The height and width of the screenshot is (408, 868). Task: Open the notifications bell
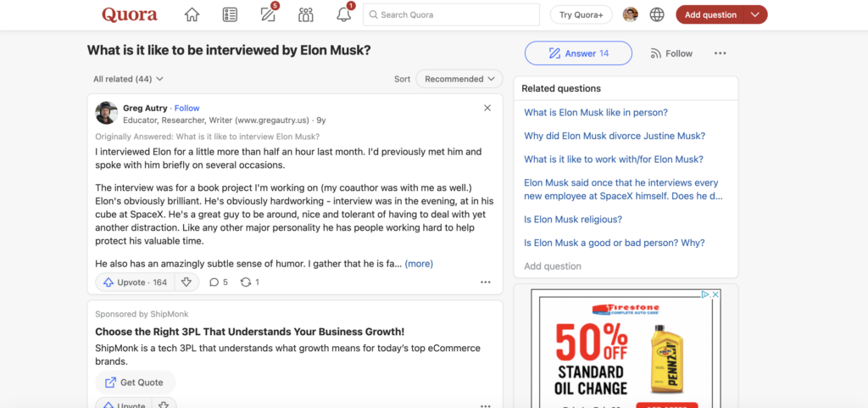point(344,14)
